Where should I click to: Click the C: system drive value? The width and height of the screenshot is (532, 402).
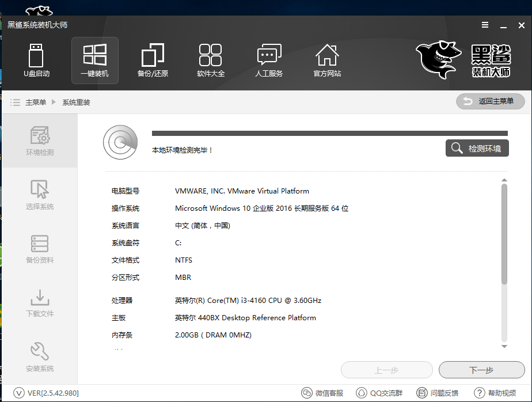(x=178, y=243)
